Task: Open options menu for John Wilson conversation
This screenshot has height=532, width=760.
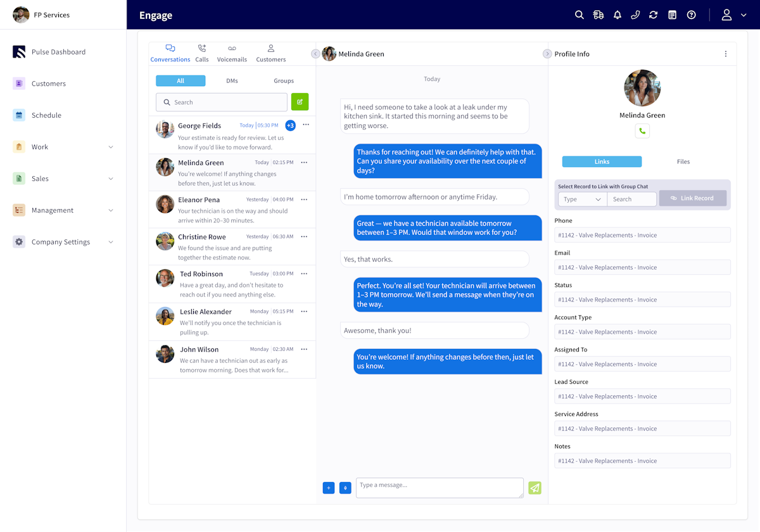Action: point(304,349)
